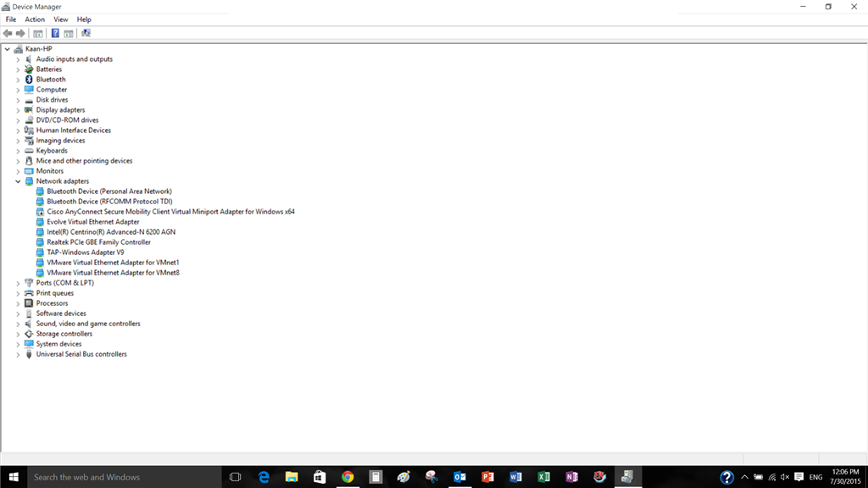
Task: Toggle the Show/Hide Action Pane toolbar icon
Action: click(x=69, y=33)
